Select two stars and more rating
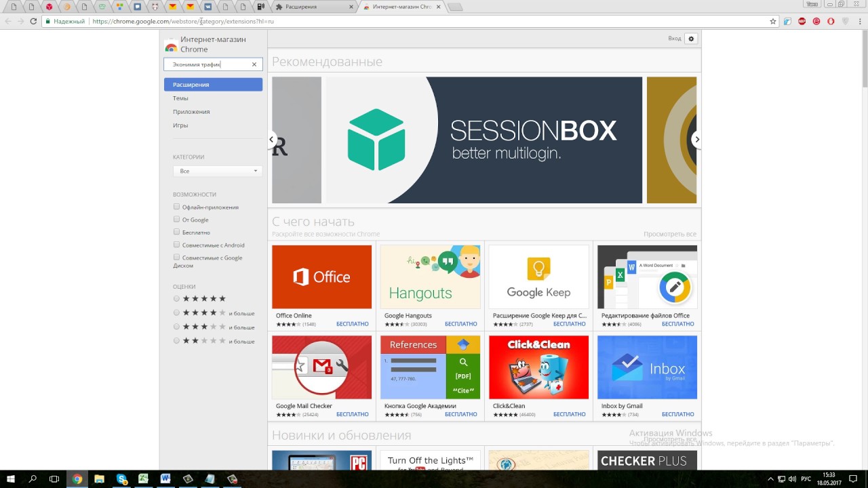 [177, 341]
